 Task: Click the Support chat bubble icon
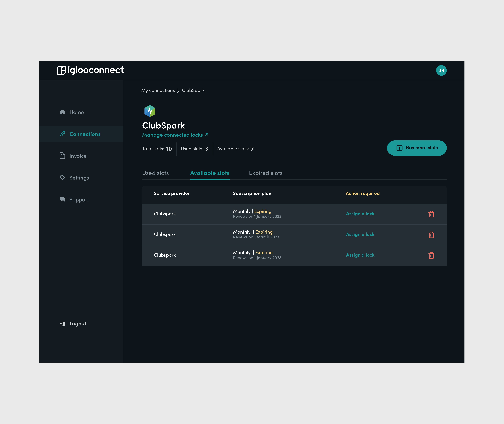pos(62,199)
